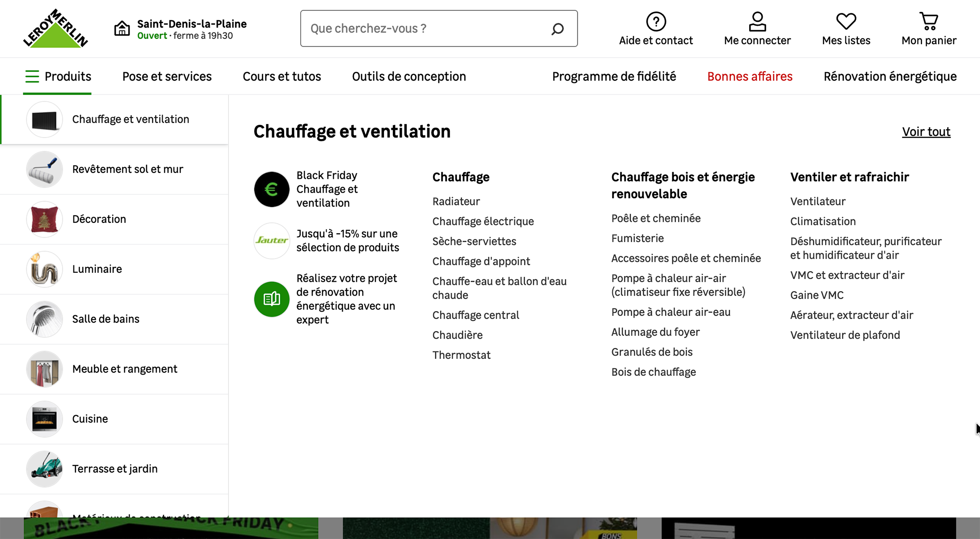Select the Cours et tutos menu item
Image resolution: width=980 pixels, height=539 pixels.
pos(282,76)
